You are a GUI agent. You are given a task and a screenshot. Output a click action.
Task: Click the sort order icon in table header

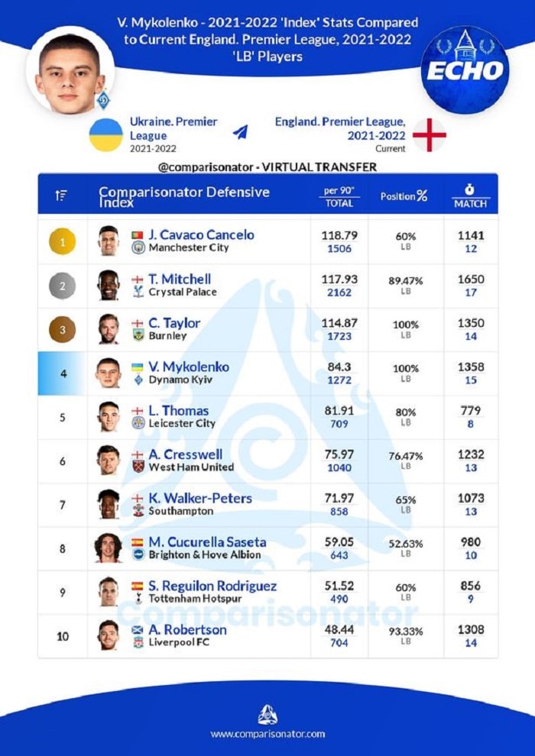click(62, 195)
